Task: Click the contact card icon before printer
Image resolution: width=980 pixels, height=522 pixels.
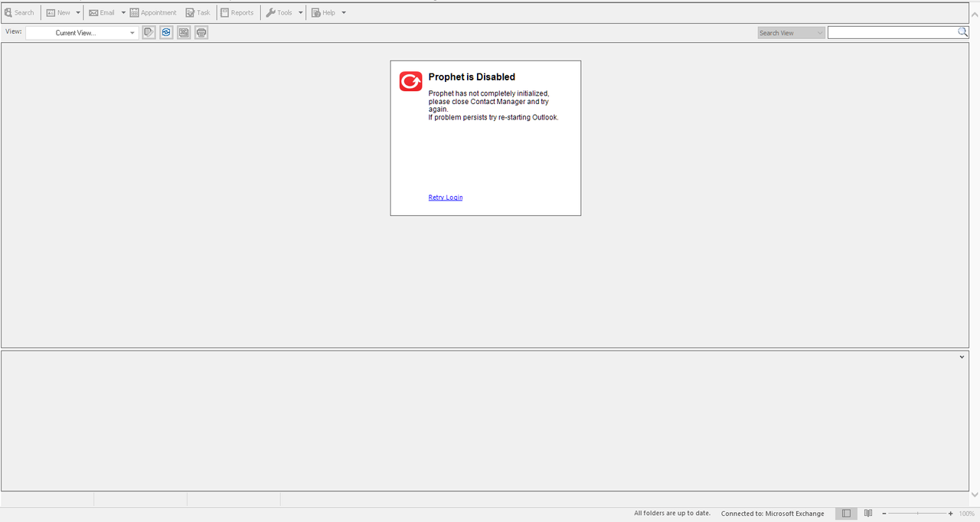Action: click(184, 32)
